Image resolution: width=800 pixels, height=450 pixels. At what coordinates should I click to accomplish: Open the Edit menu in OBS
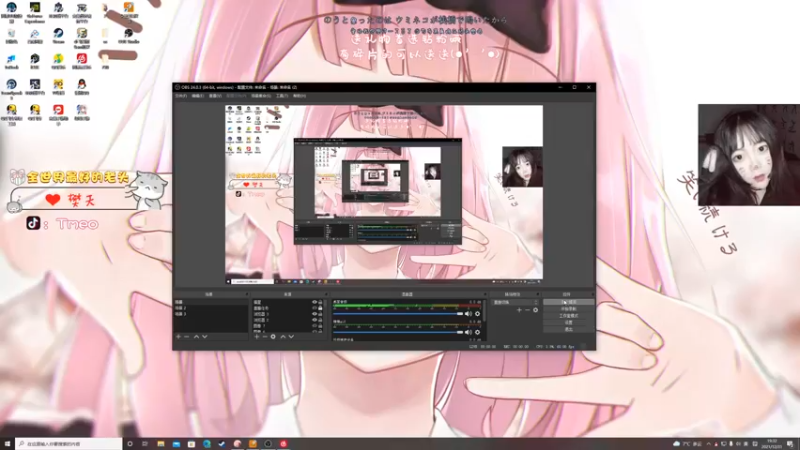point(198,95)
